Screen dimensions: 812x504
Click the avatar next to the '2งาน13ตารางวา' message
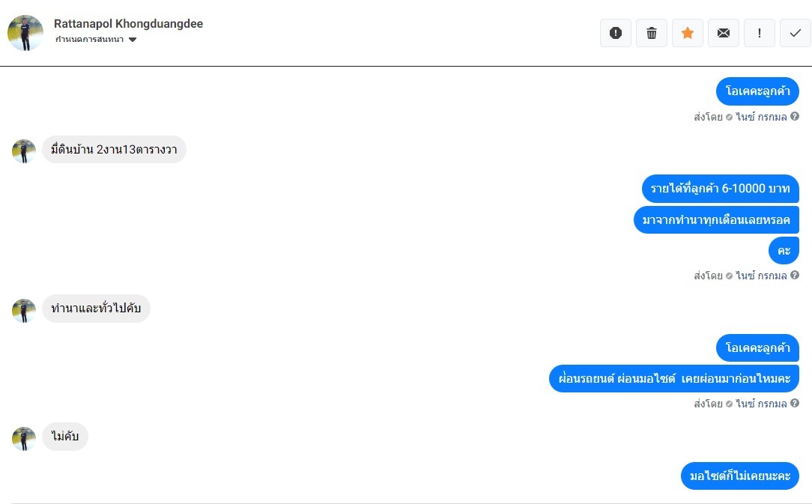[24, 151]
